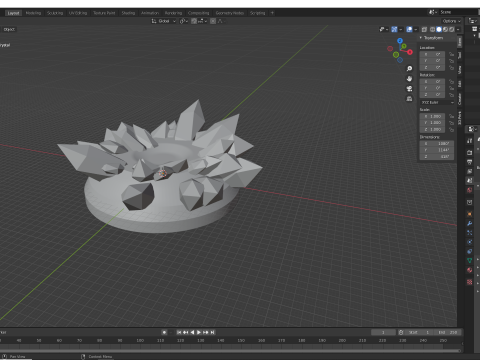Open the Animation workspace tab

[x=150, y=13]
